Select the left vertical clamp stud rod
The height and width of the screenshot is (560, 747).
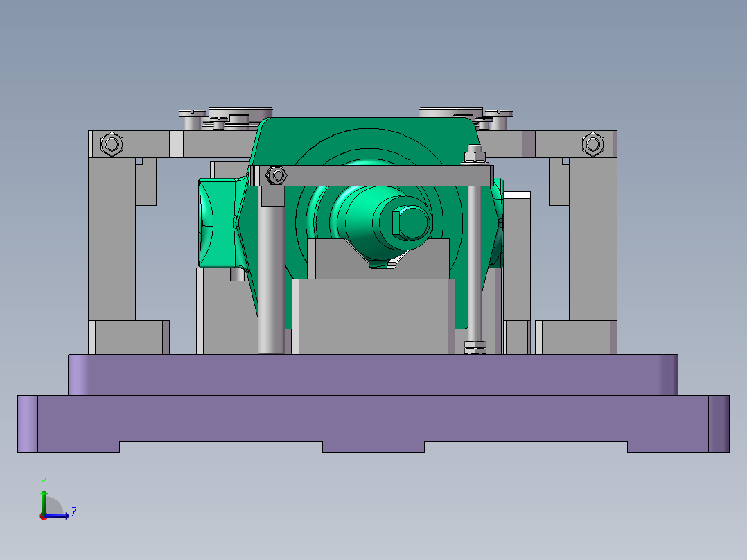(269, 277)
